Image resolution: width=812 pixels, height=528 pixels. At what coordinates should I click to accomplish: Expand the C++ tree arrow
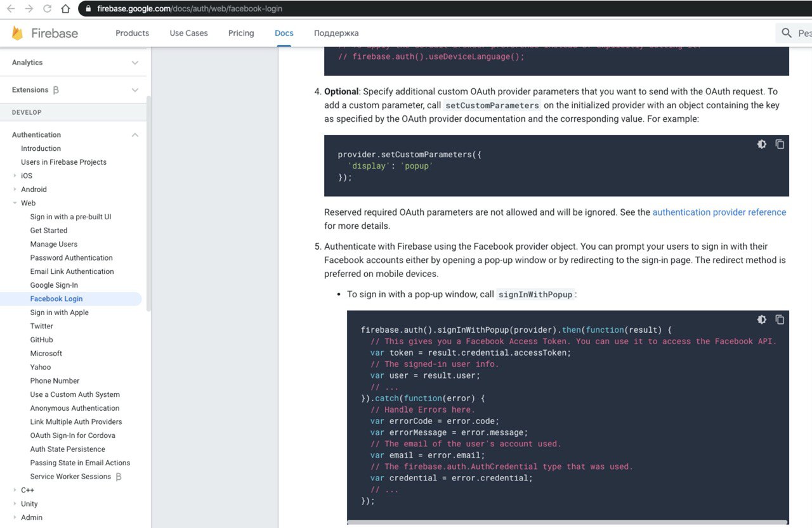click(x=15, y=490)
